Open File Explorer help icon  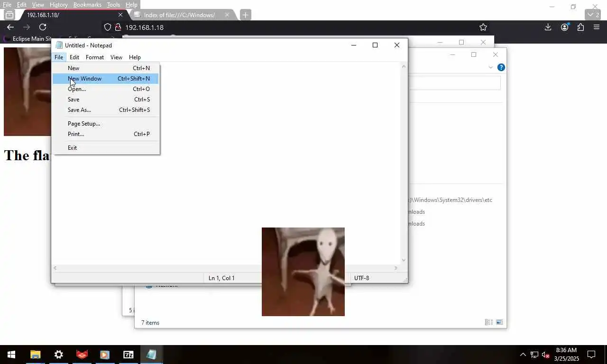coord(501,67)
